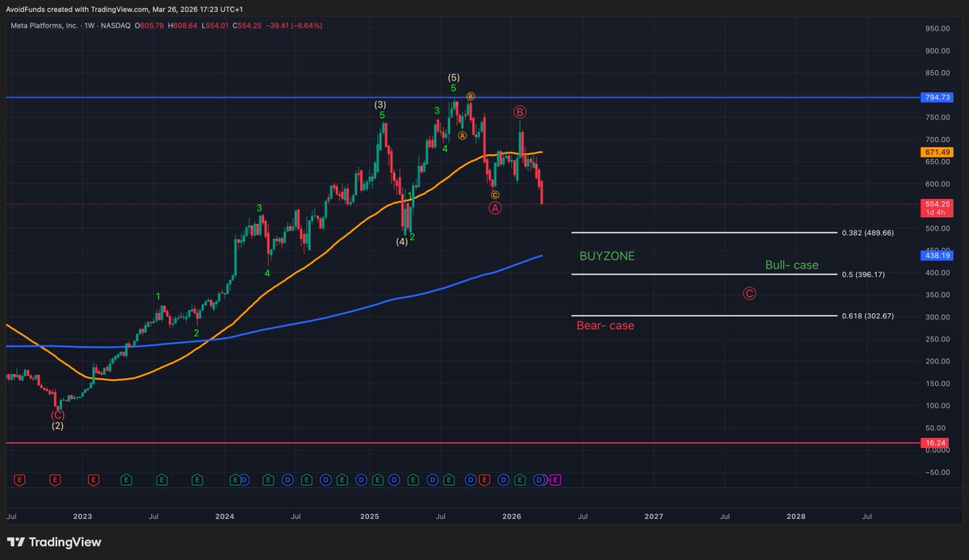This screenshot has height=560, width=969.
Task: Select the 0.5 (396.17) Fibonacci level label
Action: pyautogui.click(x=863, y=274)
